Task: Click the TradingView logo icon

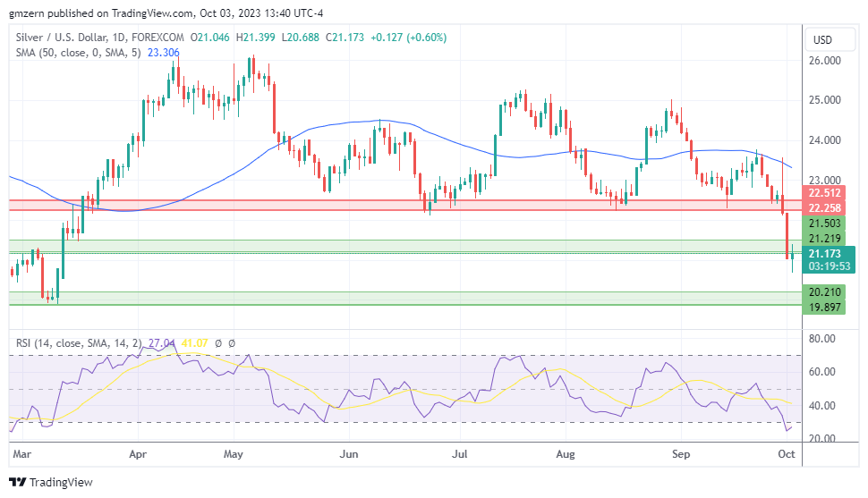Action: (x=18, y=482)
